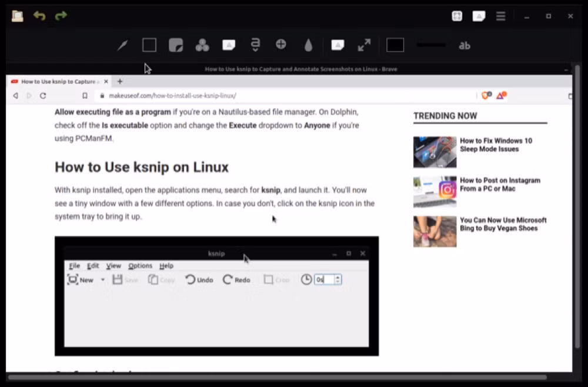
Task: Open the 'ab' font selector
Action: pos(465,45)
